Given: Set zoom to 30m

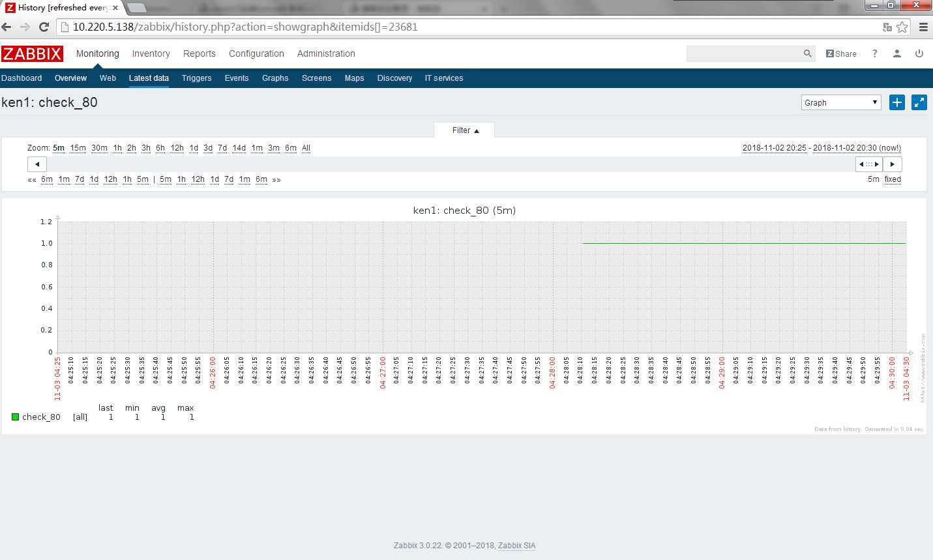Looking at the screenshot, I should (x=99, y=148).
